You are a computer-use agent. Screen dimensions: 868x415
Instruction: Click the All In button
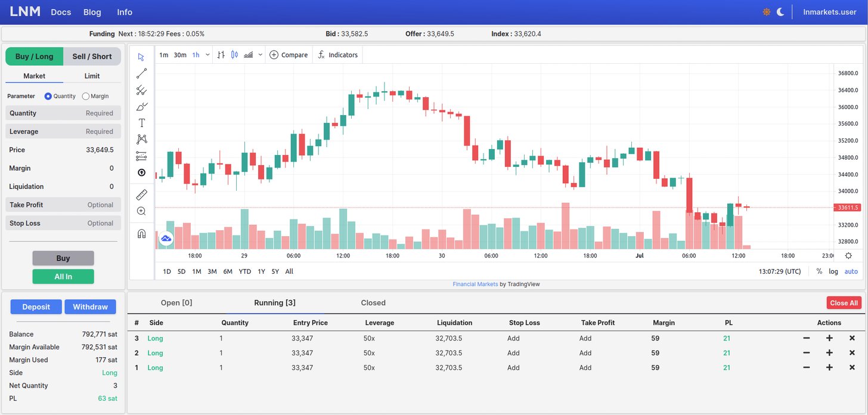[63, 276]
